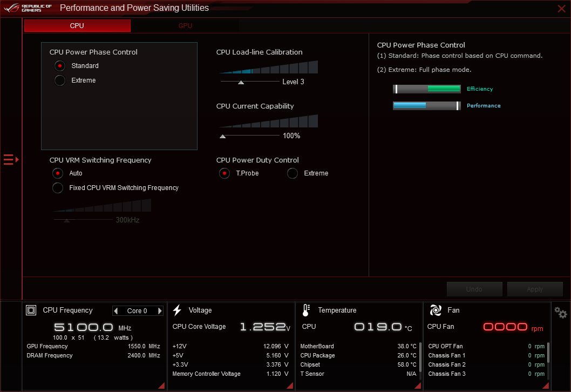Click the Temperature panel scrollbar
The height and width of the screenshot is (392, 571).
(420, 357)
